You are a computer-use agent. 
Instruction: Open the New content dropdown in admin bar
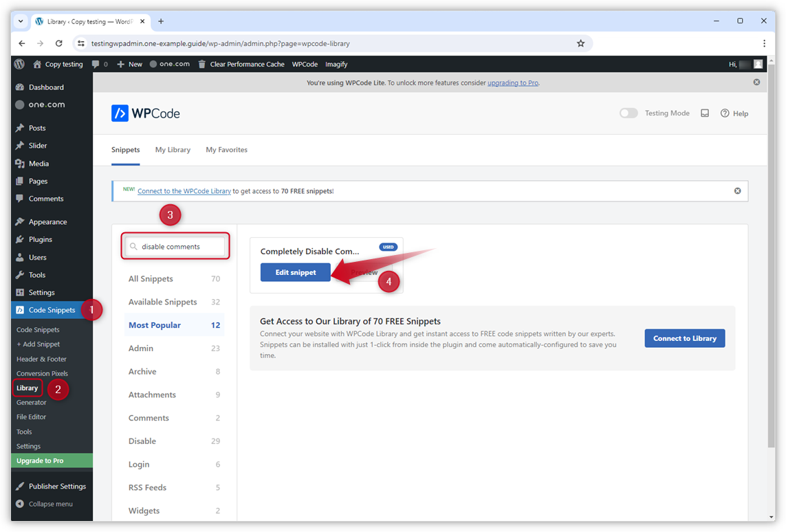click(x=129, y=64)
